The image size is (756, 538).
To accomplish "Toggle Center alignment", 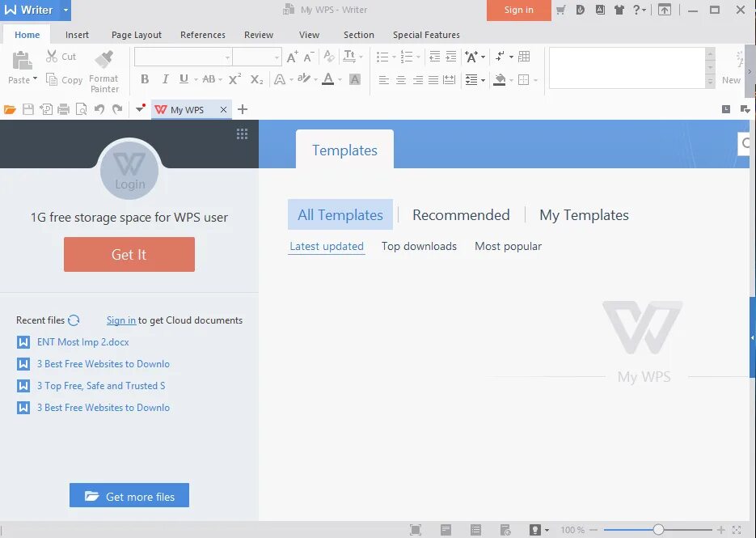I will [x=401, y=80].
